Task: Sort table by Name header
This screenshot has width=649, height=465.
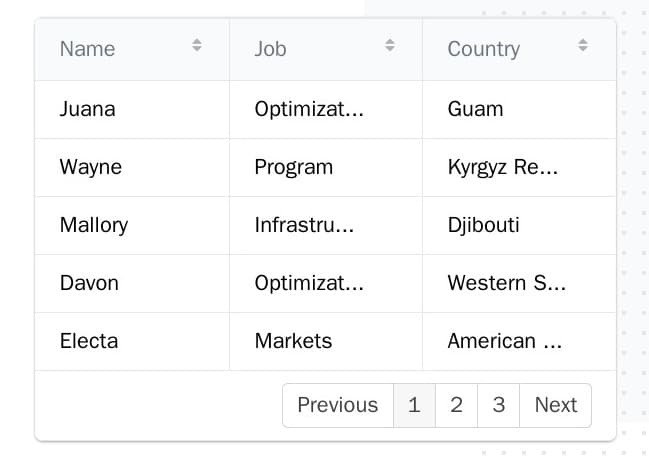Action: [x=88, y=49]
